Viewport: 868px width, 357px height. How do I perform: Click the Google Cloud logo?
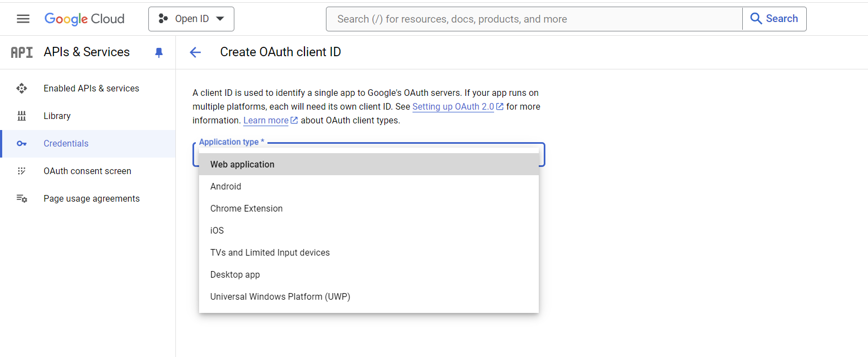tap(84, 19)
